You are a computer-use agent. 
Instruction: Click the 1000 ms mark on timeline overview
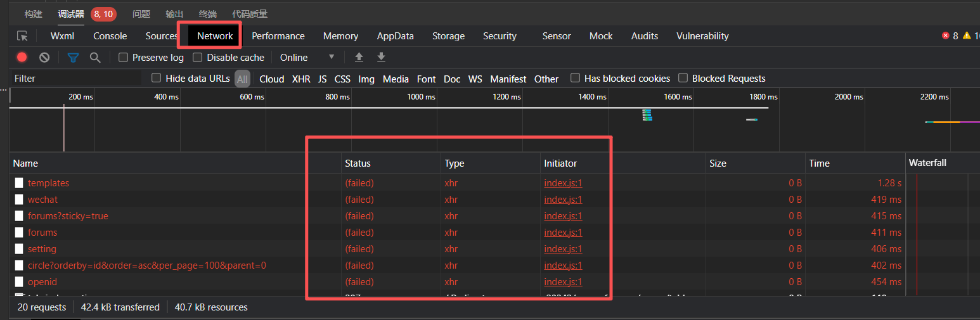(420, 97)
